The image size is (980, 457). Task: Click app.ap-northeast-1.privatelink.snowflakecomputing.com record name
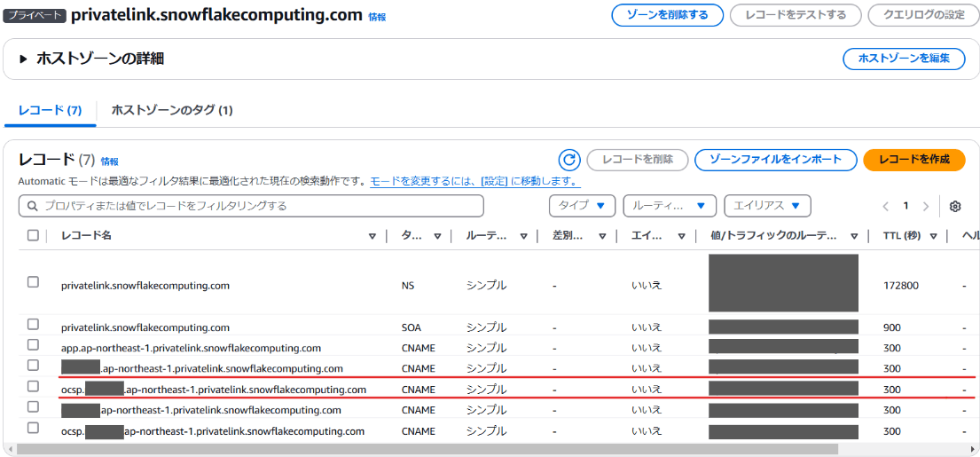pos(192,348)
